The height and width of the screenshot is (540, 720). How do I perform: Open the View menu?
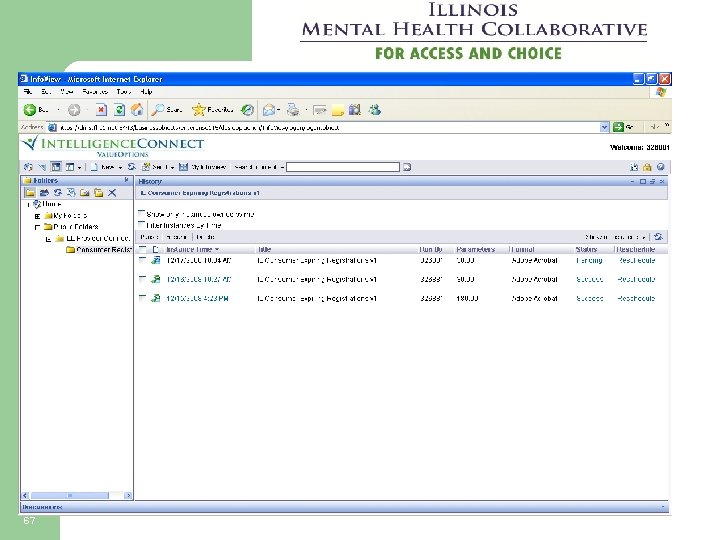67,92
